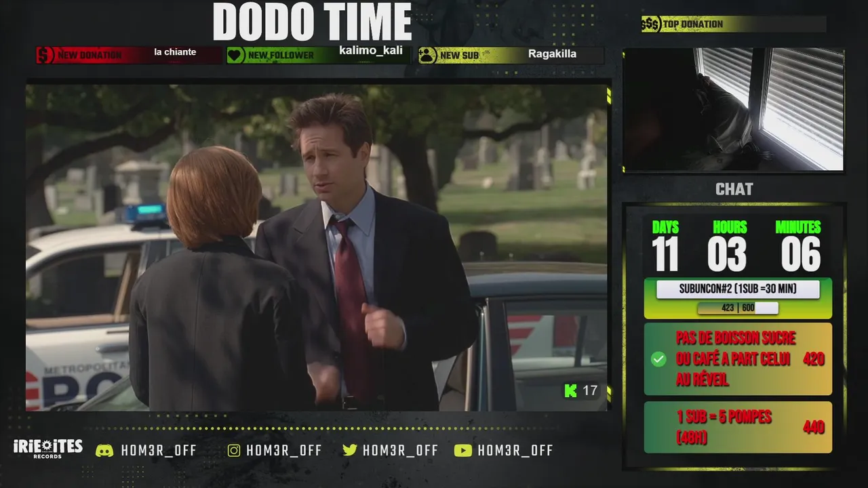This screenshot has height=488, width=868.
Task: Click the MINUTES counter value 06
Action: pos(801,254)
